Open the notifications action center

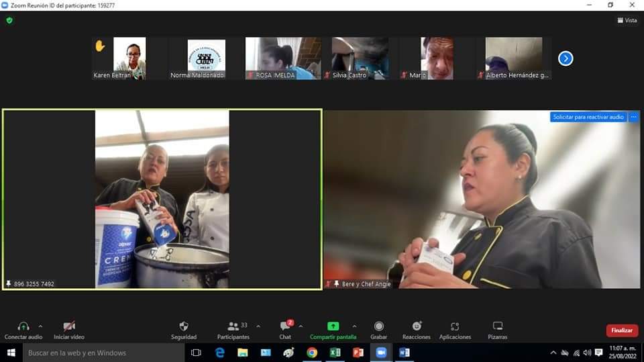tap(599, 353)
